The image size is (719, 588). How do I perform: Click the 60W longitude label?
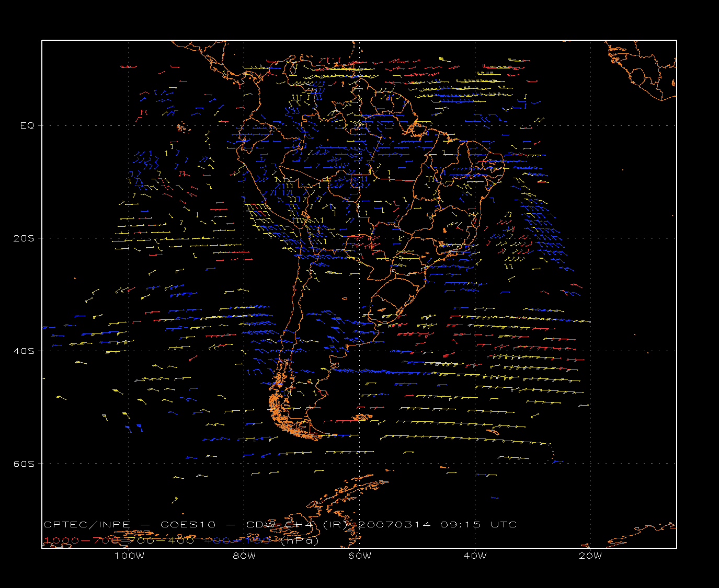coord(360,556)
